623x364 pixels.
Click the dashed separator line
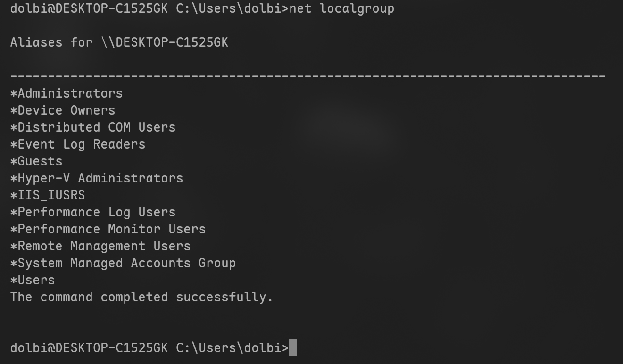(307, 76)
